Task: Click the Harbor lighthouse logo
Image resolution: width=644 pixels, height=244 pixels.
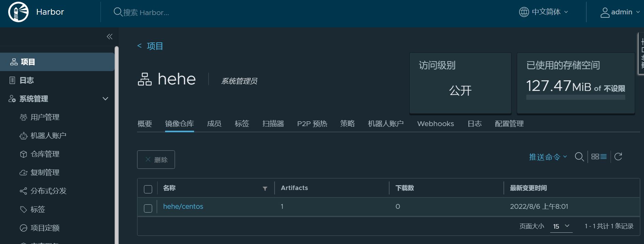Action: (x=18, y=12)
